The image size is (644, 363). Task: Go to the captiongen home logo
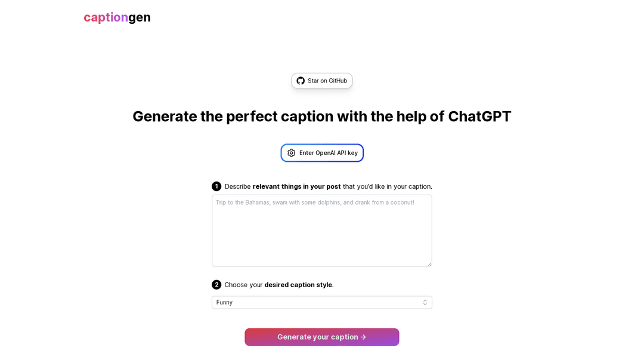click(117, 17)
